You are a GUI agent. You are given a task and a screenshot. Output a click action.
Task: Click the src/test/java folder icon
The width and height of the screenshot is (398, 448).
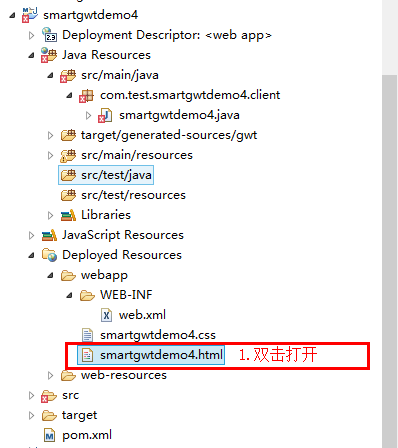pos(68,175)
